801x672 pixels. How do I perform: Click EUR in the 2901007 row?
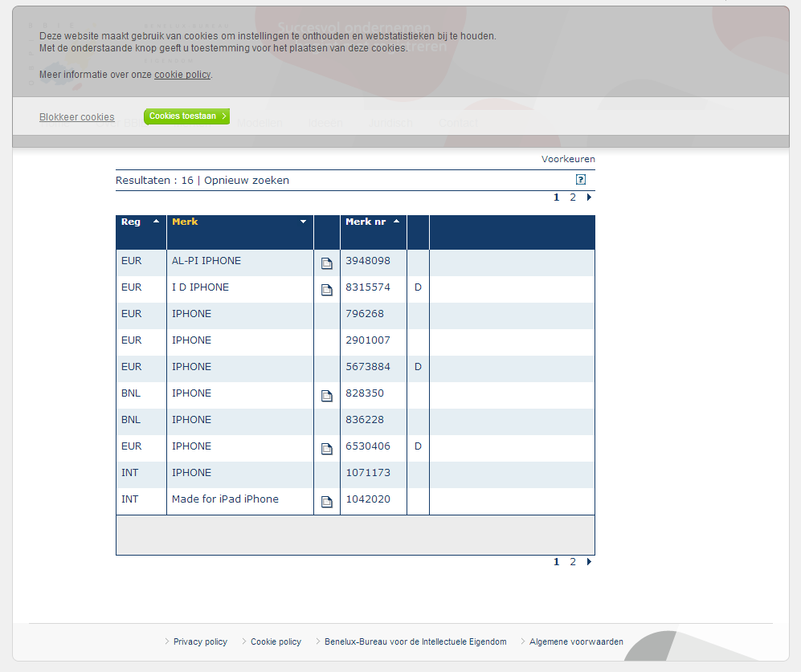131,340
